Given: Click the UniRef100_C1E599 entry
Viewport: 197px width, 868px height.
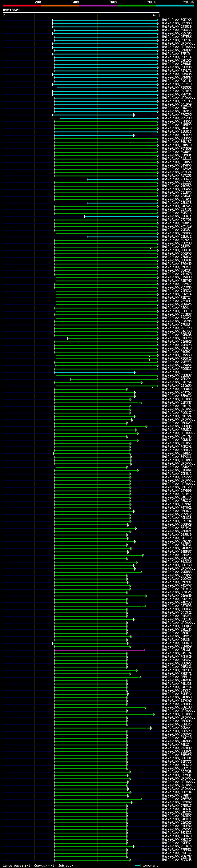Looking at the screenshot, I should click(x=177, y=125).
